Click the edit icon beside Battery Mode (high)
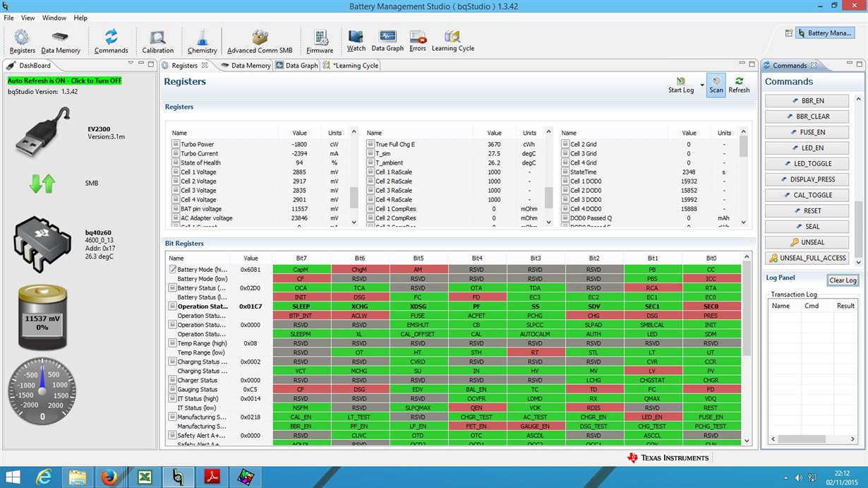868x488 pixels. pyautogui.click(x=173, y=269)
